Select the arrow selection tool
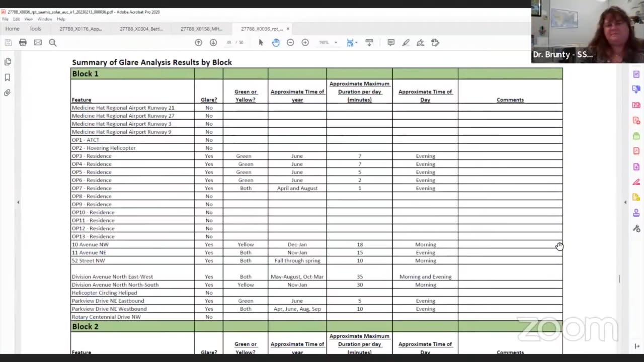The height and width of the screenshot is (362, 644). pyautogui.click(x=261, y=43)
